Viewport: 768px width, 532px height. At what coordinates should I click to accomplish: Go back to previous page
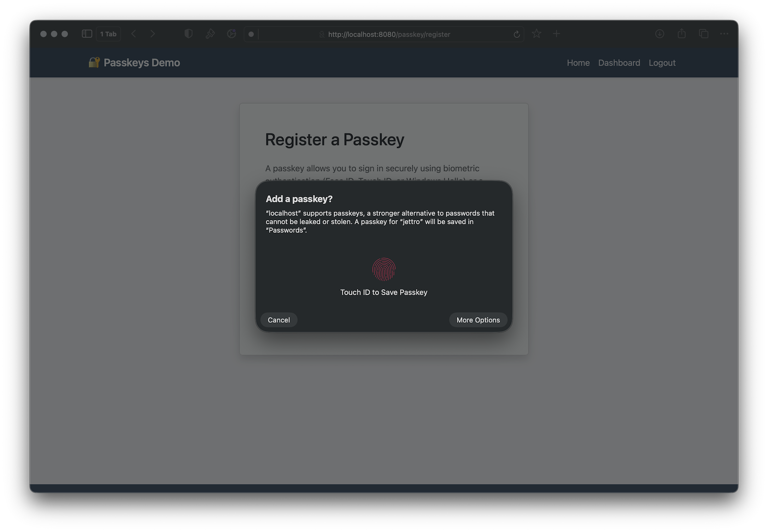pos(134,34)
